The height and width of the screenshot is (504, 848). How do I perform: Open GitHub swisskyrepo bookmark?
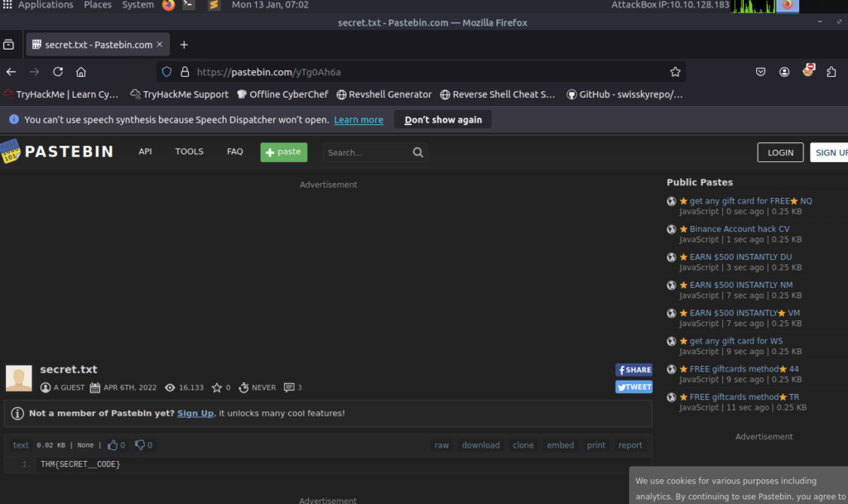coord(624,94)
